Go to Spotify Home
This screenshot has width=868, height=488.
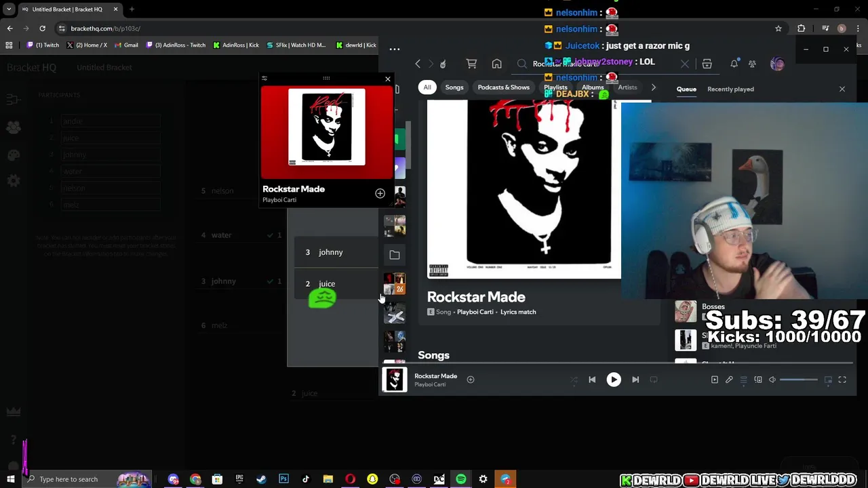coord(497,64)
